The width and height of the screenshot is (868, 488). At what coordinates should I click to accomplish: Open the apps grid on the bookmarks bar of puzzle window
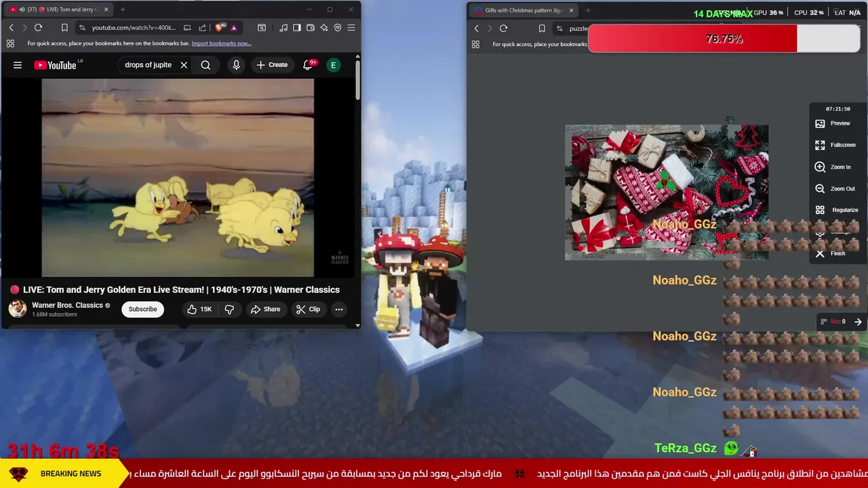475,44
